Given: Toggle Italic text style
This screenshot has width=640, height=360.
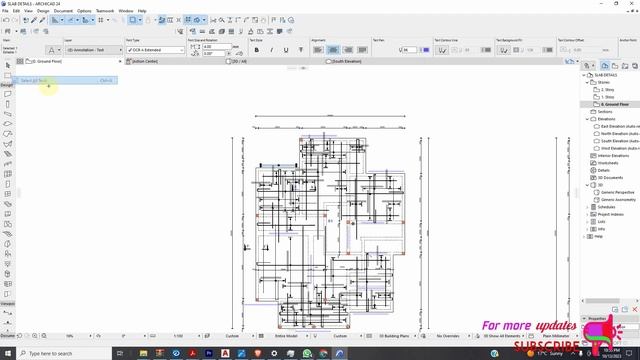Looking at the screenshot, I should tap(271, 50).
